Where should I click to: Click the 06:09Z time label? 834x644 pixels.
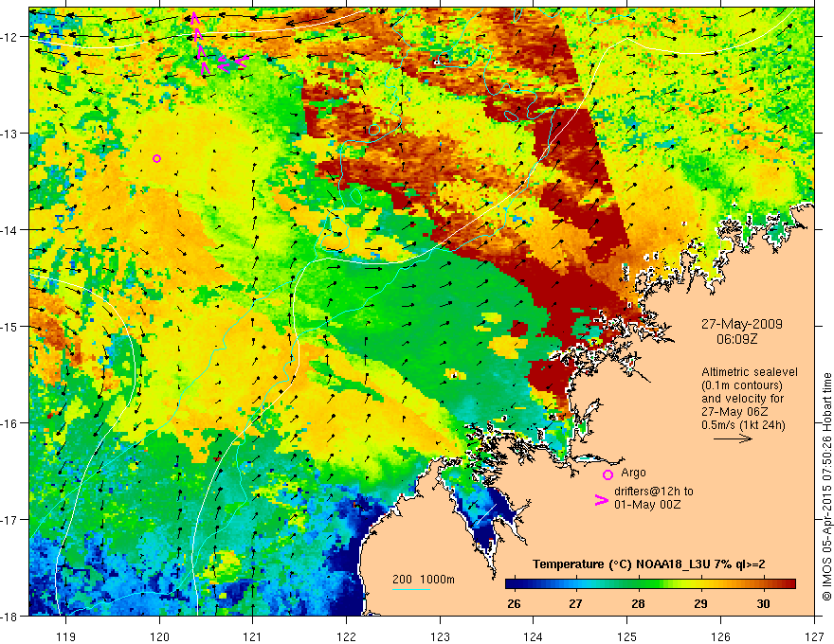click(736, 339)
